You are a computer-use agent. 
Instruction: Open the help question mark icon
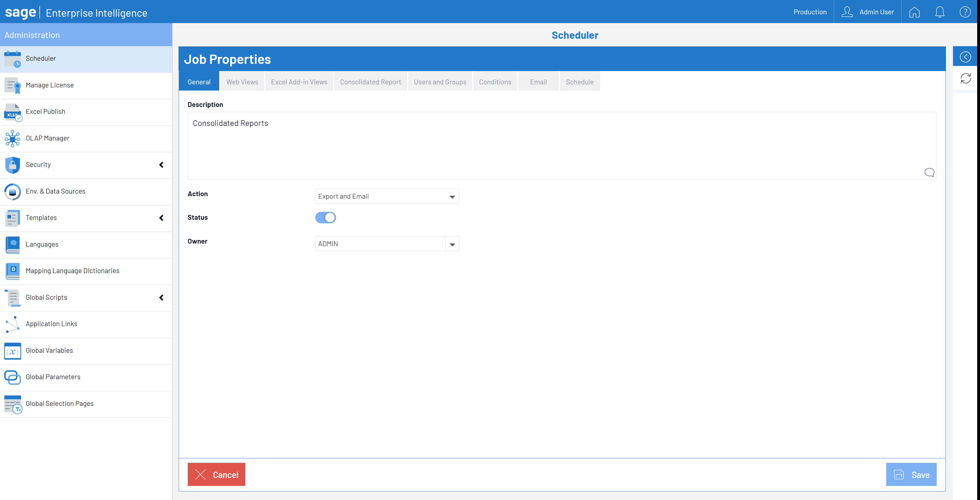(x=965, y=12)
